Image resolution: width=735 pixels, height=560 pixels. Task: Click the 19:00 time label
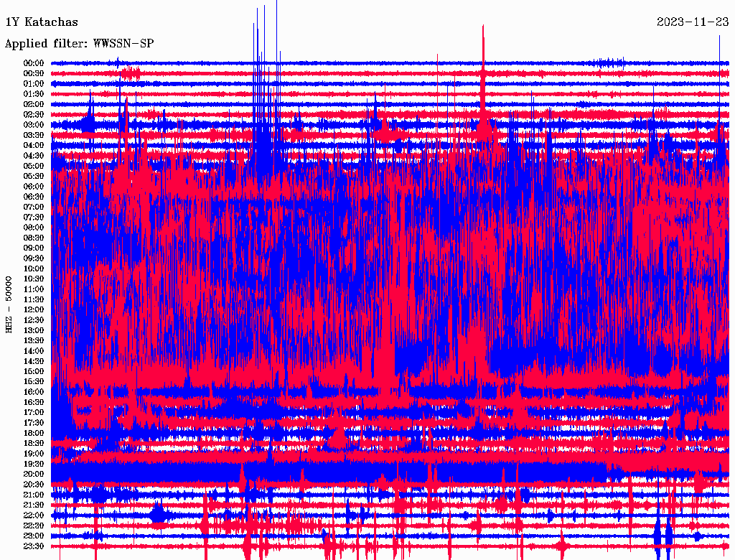pyautogui.click(x=34, y=454)
